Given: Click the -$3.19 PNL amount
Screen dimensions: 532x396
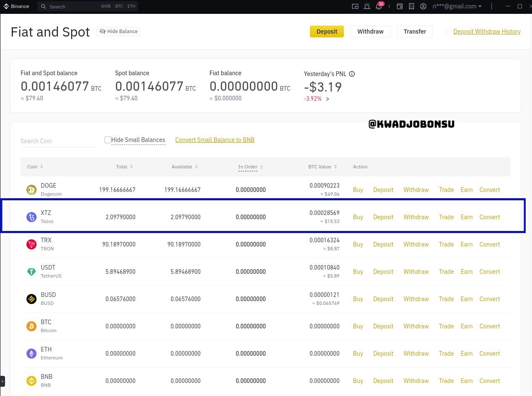Looking at the screenshot, I should pyautogui.click(x=323, y=87).
